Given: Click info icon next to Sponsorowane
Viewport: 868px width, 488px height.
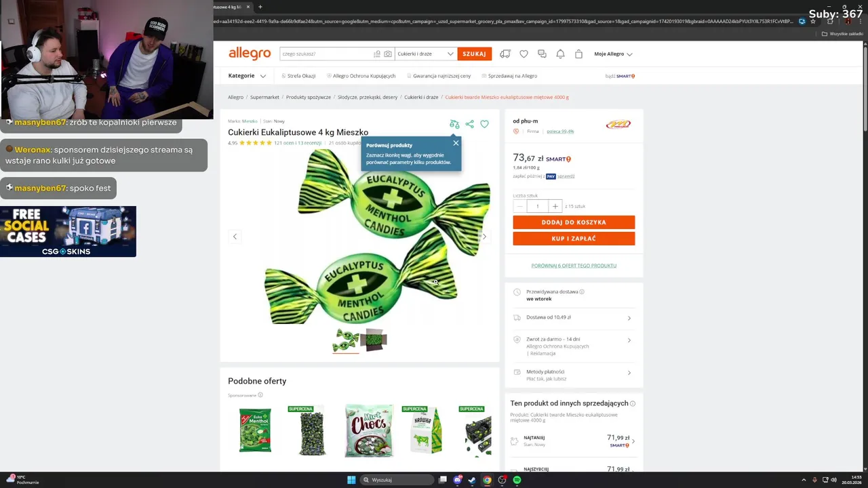Looking at the screenshot, I should [x=260, y=395].
